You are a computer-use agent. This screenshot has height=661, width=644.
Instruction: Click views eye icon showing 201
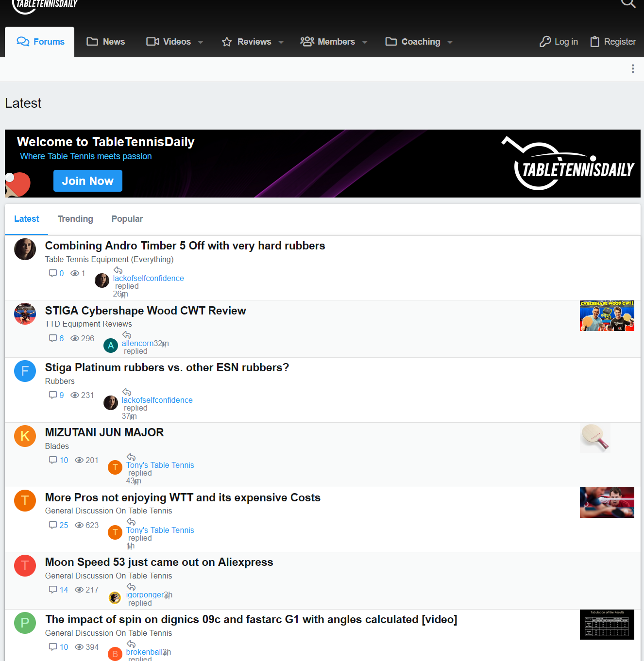79,460
